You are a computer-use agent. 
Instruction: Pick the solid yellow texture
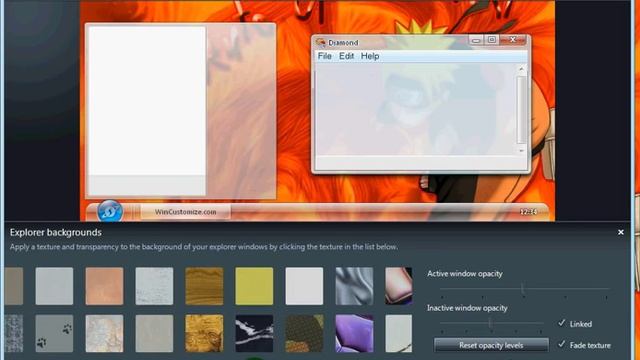(x=254, y=286)
